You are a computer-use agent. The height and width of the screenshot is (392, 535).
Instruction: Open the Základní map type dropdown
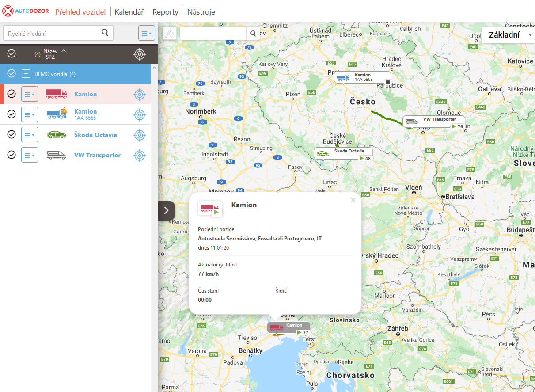[x=508, y=35]
